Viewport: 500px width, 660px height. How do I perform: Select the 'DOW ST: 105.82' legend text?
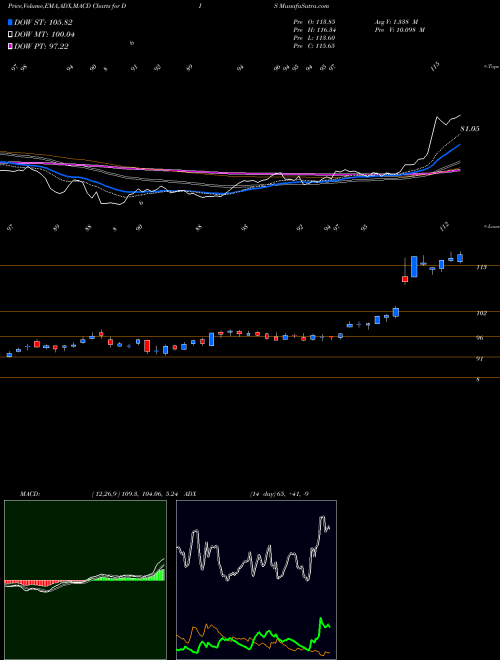43,23
